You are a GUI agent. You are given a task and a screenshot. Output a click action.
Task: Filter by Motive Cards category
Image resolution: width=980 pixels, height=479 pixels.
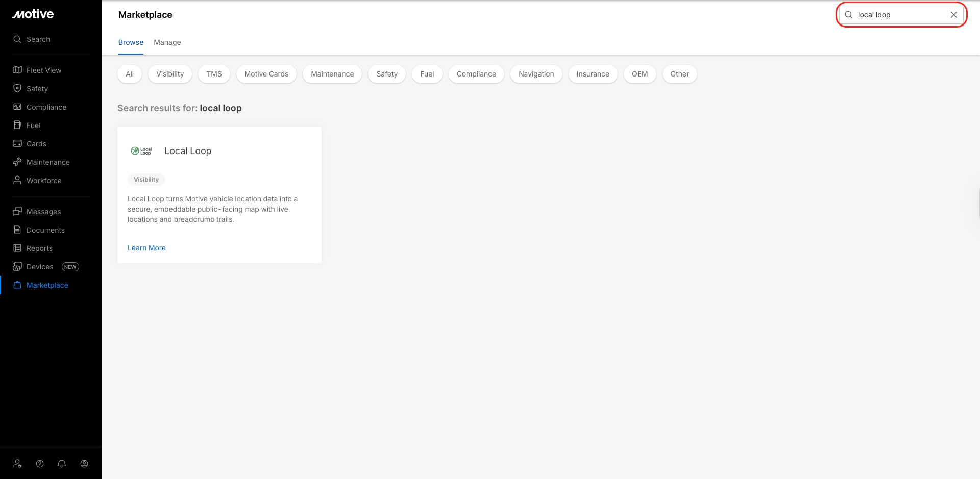tap(266, 74)
